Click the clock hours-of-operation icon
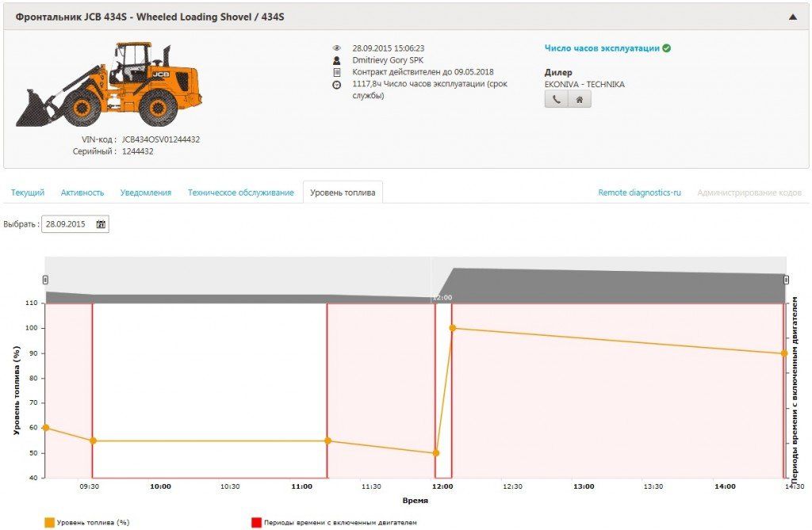This screenshot has height=530, width=812. click(x=336, y=84)
